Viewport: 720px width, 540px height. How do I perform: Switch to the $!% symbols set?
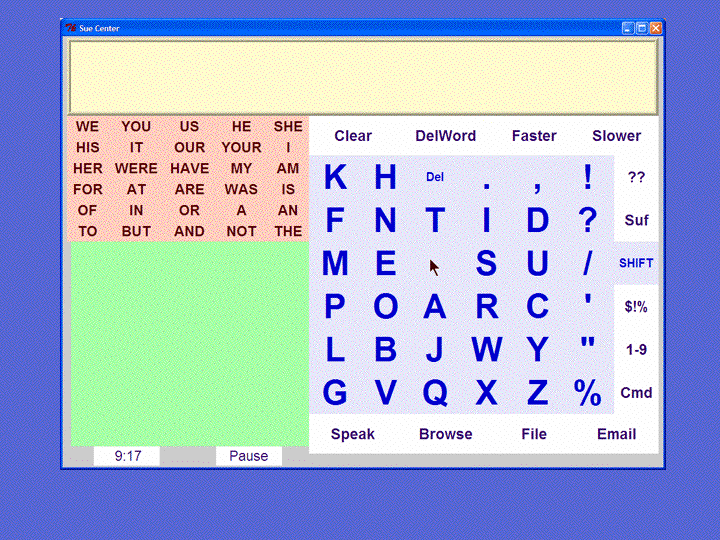pos(636,306)
